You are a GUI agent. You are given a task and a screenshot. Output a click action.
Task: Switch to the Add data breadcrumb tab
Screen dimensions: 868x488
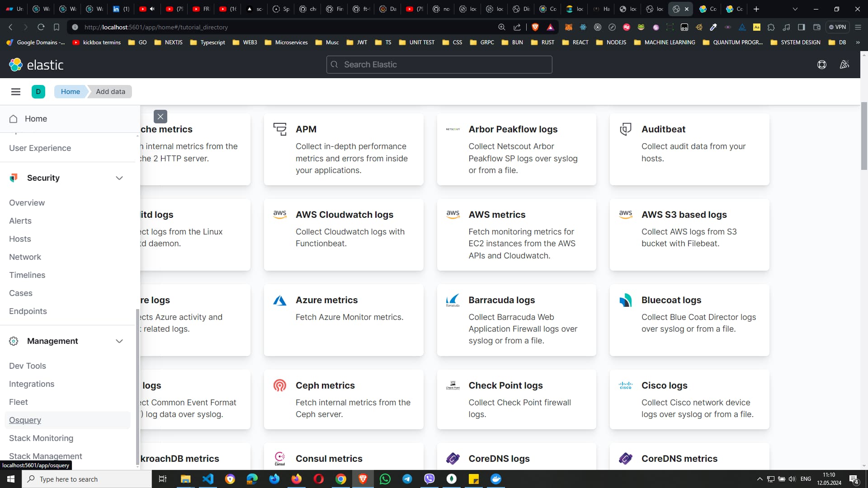tap(110, 91)
